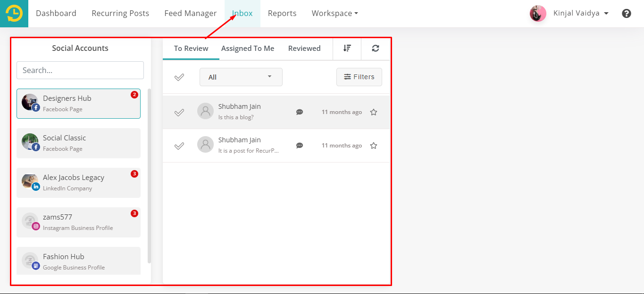Click Shubham Jain avatar on "It is a post" row
644x294 pixels.
[x=205, y=145]
